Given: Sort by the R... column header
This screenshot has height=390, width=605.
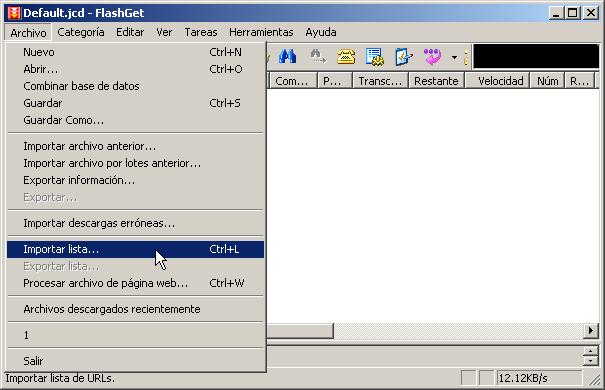Looking at the screenshot, I should click(580, 81).
